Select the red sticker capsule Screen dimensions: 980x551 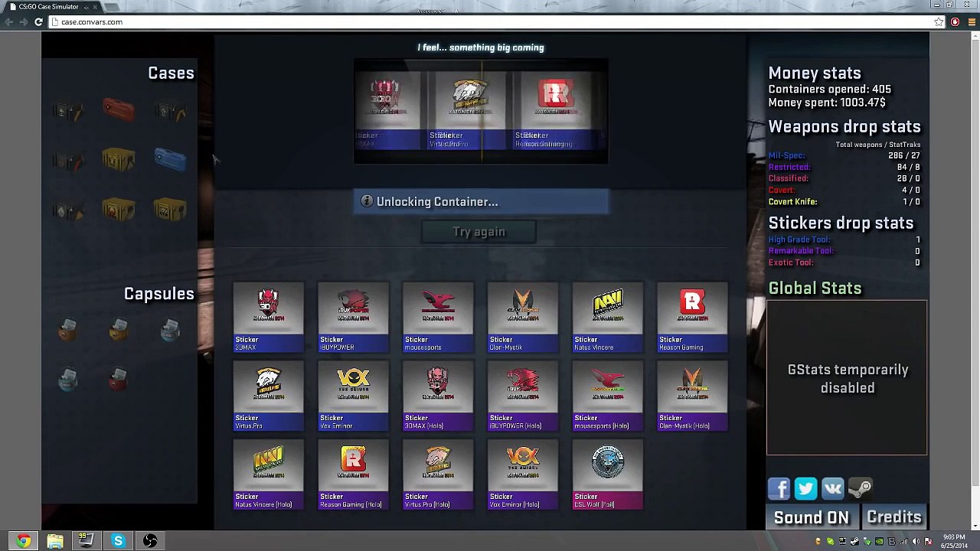(119, 379)
